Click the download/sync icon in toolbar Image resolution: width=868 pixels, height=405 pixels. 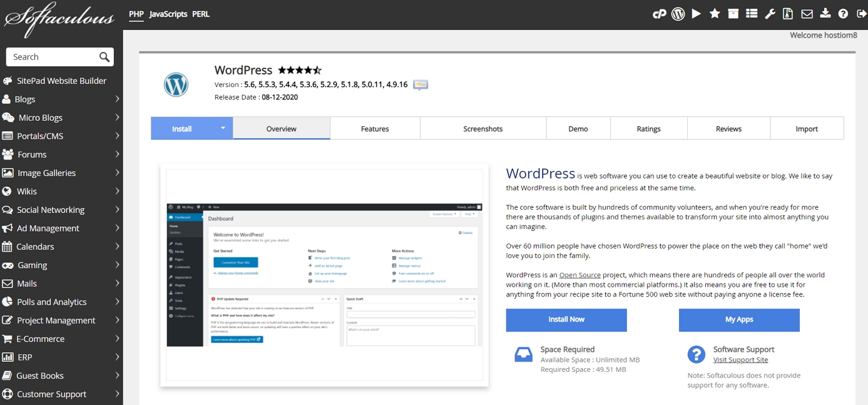[x=825, y=13]
